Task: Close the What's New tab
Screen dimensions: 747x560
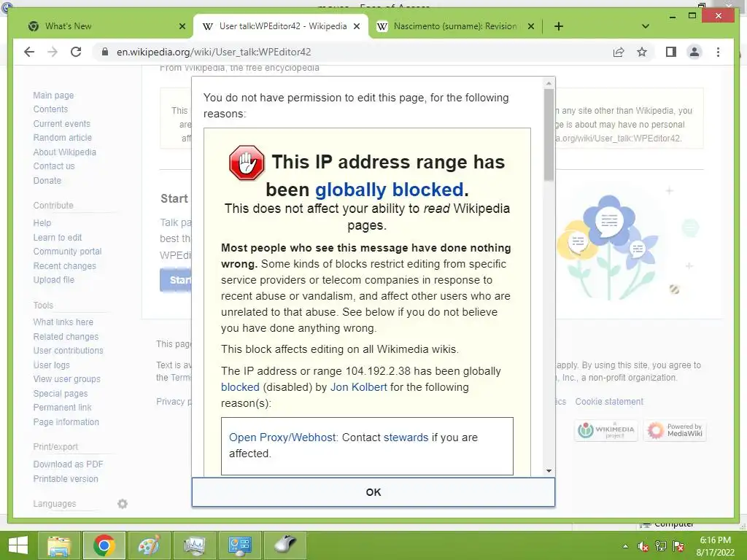Action: point(182,26)
